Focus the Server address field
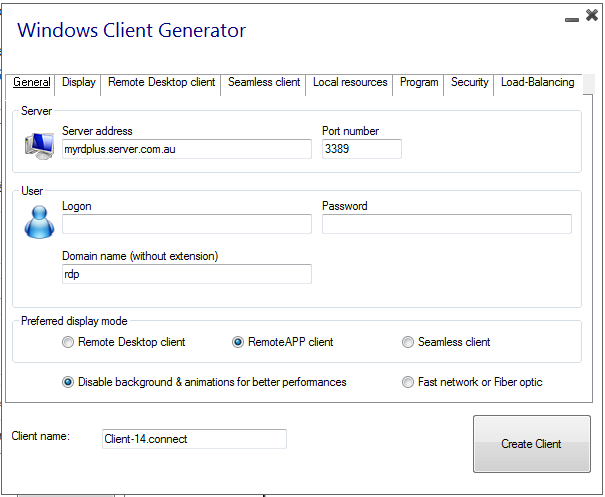This screenshot has width=605, height=497. click(x=187, y=149)
